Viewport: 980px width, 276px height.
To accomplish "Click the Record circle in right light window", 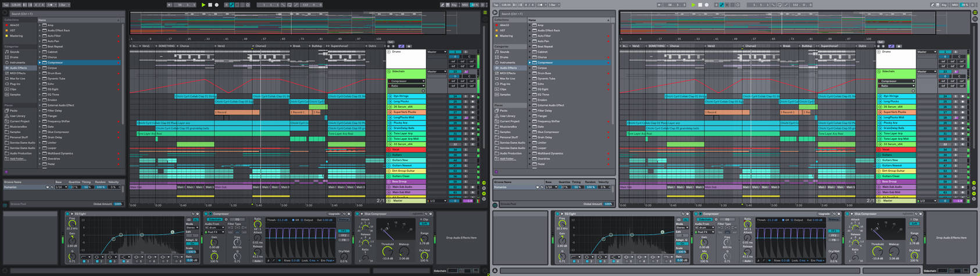I will (x=707, y=5).
